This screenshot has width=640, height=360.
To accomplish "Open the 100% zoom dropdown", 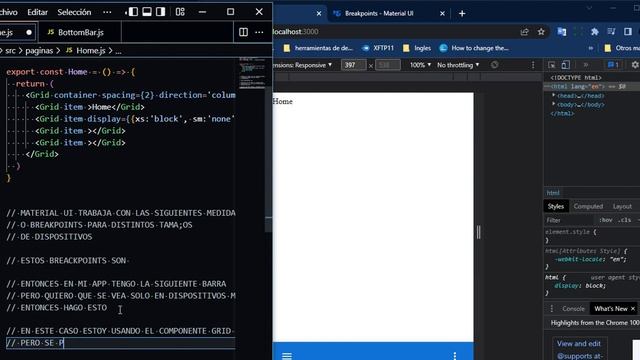I will [420, 65].
